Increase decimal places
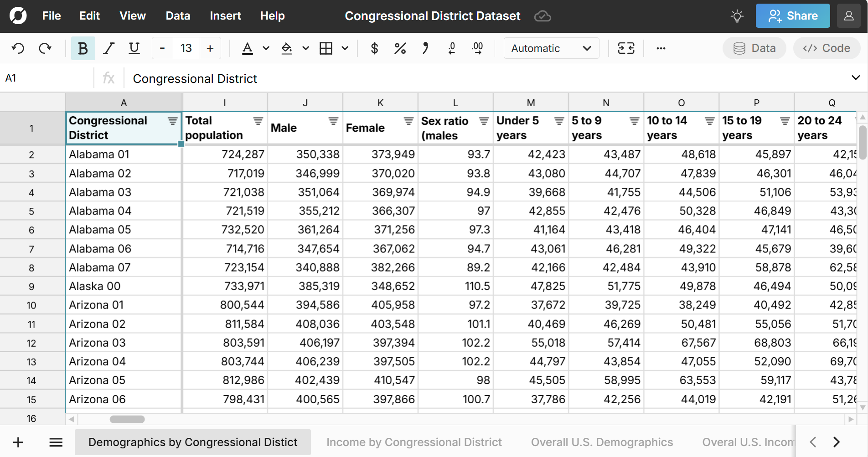Image resolution: width=868 pixels, height=457 pixels. point(477,48)
